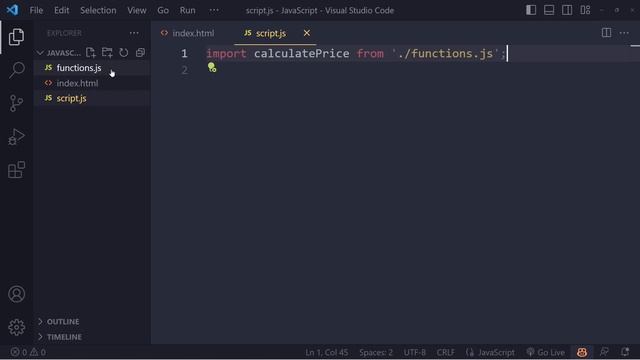
Task: Change indentation Spaces: 2
Action: pos(376,352)
